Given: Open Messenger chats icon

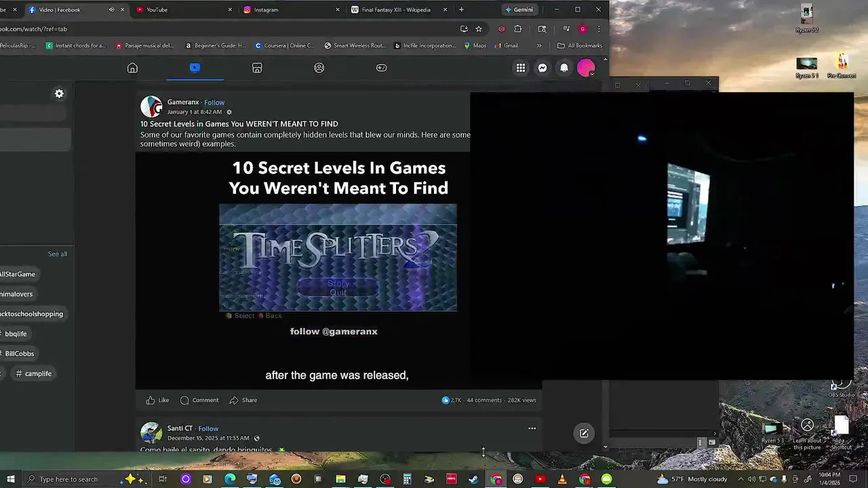Looking at the screenshot, I should [x=542, y=68].
